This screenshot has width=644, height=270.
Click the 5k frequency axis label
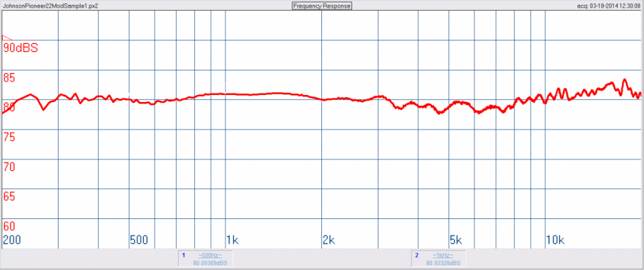click(x=457, y=240)
